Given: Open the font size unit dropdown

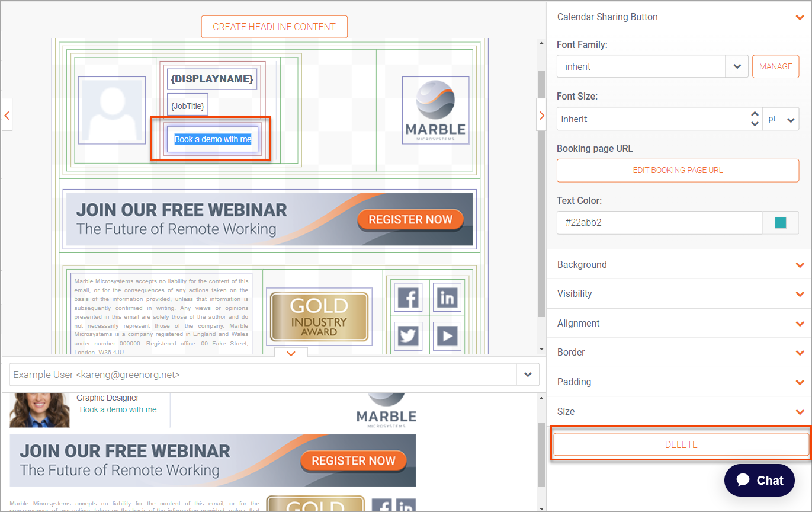Looking at the screenshot, I should tap(781, 119).
